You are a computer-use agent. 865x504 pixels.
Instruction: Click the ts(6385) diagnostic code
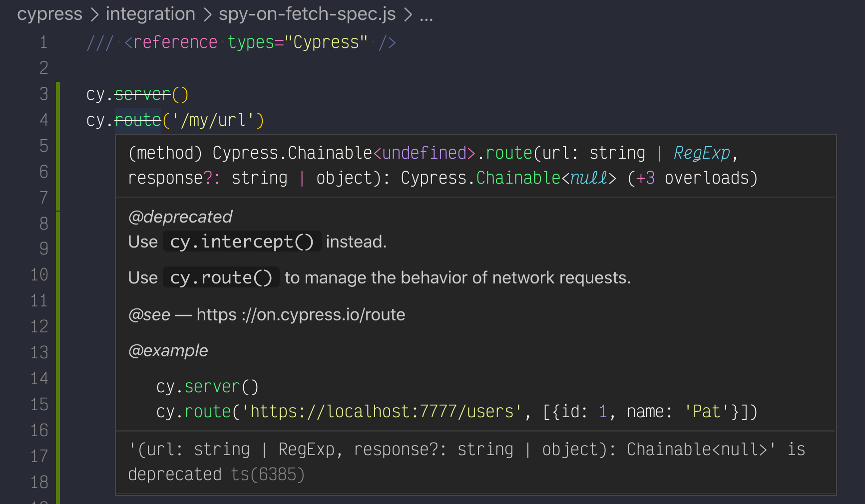point(268,474)
